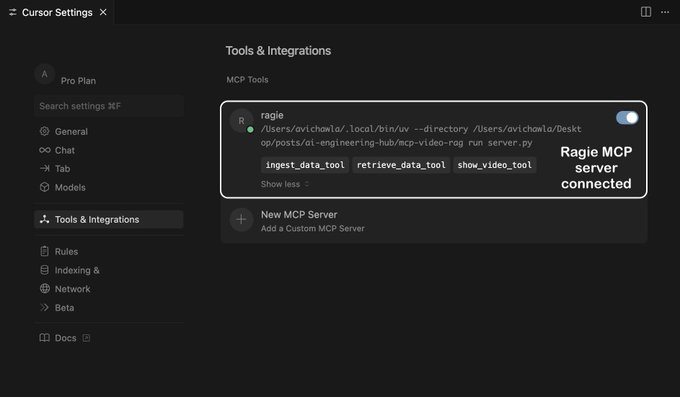Viewport: 680px width, 397px height.
Task: Select the Cursor Settings tab title
Action: (x=57, y=13)
